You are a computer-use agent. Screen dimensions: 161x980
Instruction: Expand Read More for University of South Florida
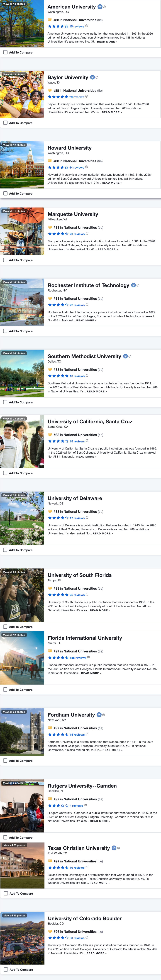[100, 610]
